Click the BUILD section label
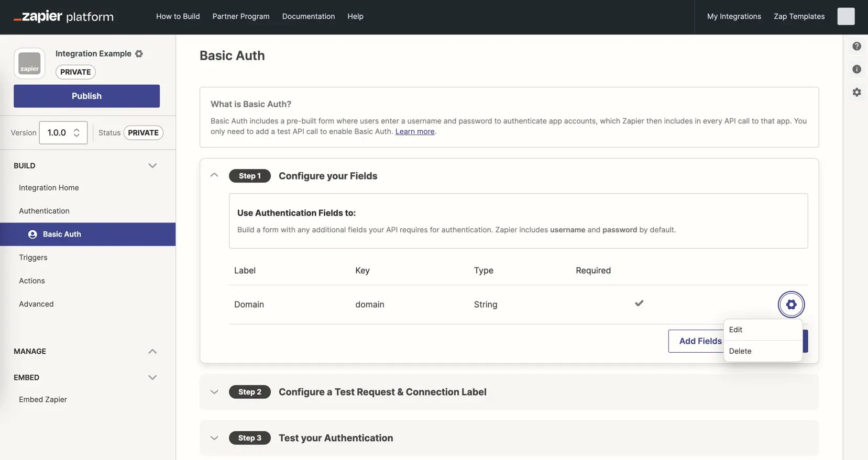The height and width of the screenshot is (460, 868). pyautogui.click(x=25, y=165)
